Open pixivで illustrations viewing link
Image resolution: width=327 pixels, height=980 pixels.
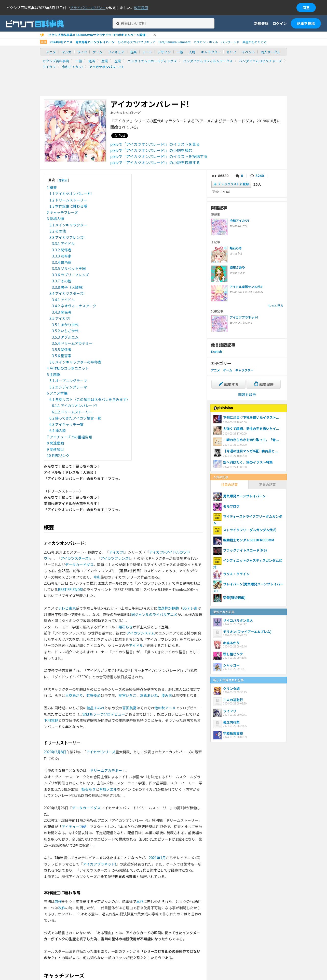coord(155,145)
